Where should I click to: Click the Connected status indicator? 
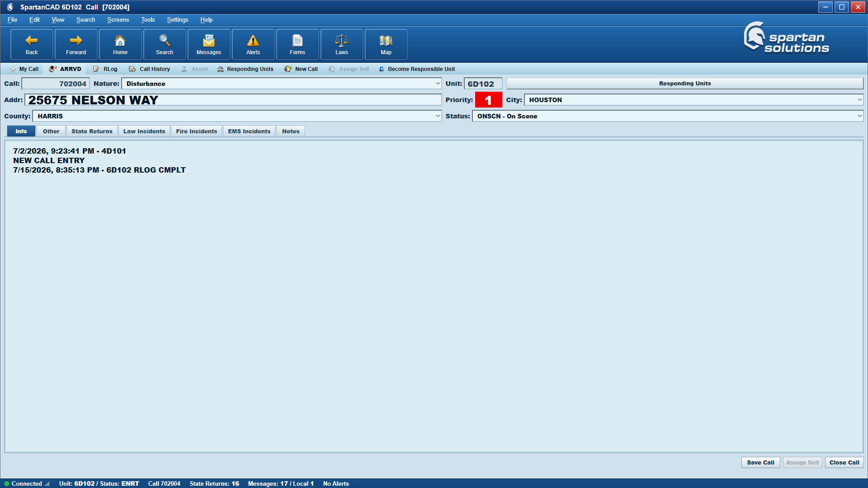(x=27, y=483)
